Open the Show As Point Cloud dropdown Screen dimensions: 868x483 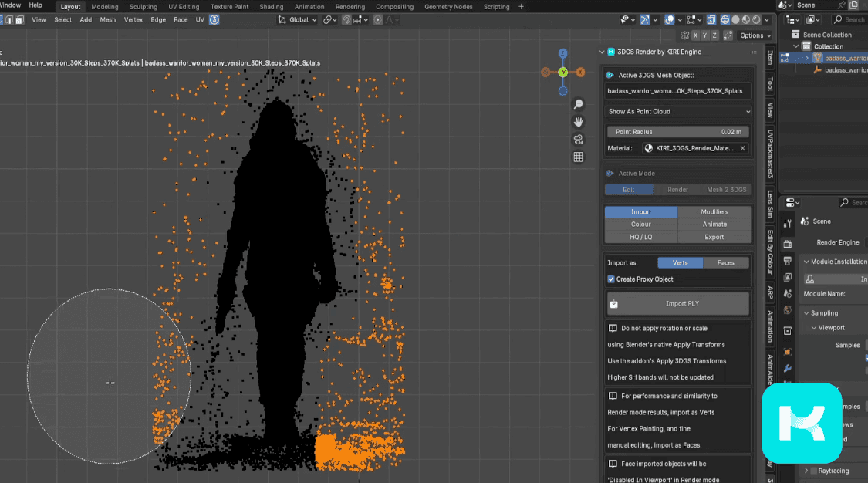click(678, 112)
